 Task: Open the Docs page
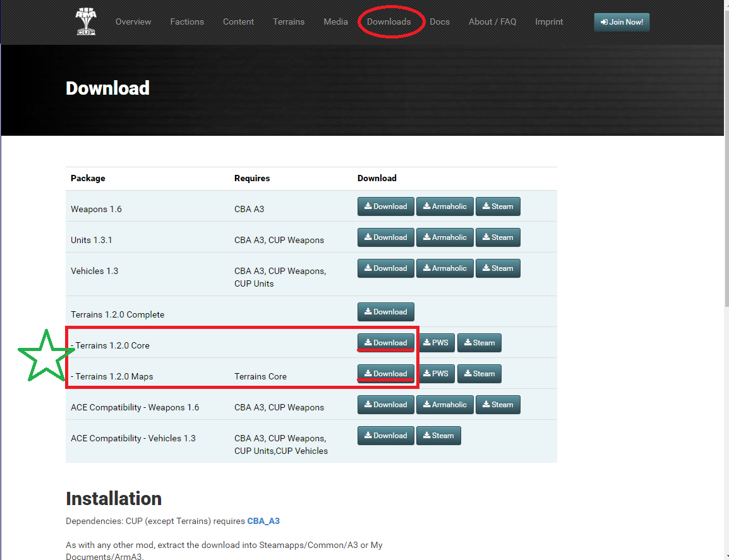[440, 22]
